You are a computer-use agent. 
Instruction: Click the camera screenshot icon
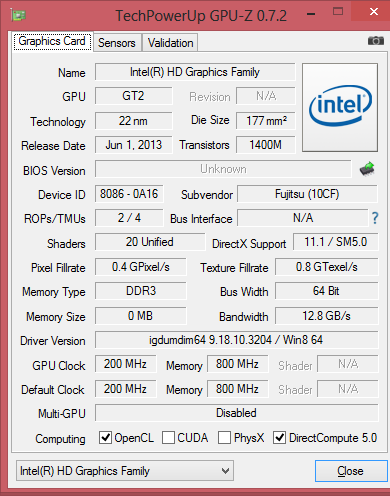pyautogui.click(x=376, y=41)
